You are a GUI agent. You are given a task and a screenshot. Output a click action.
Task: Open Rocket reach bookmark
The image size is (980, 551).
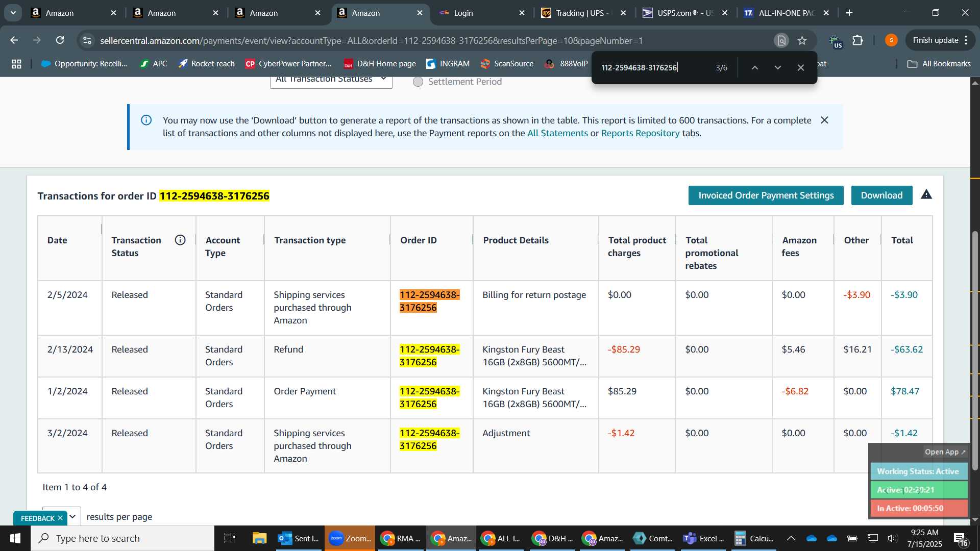207,64
